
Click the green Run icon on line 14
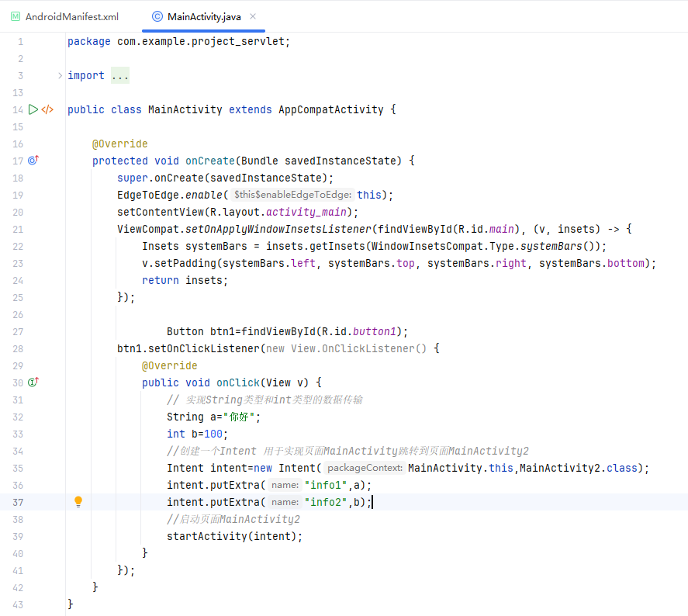33,109
